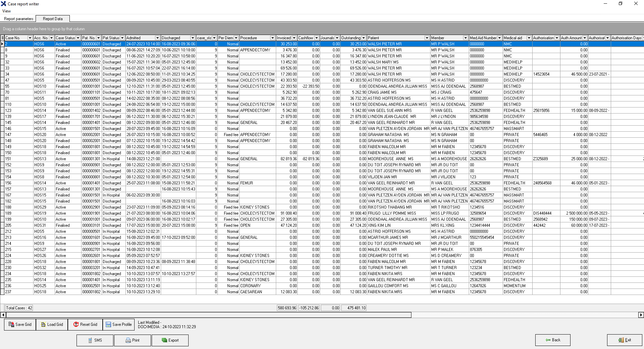
Task: Sort by the Admitted column header
Action: coord(139,38)
